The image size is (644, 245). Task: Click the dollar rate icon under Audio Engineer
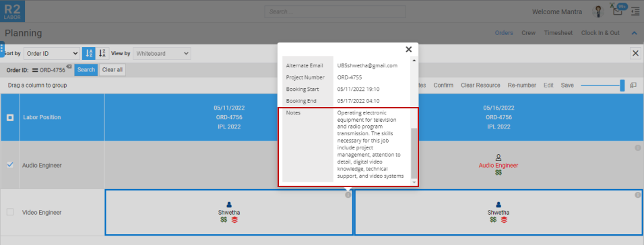(x=498, y=173)
